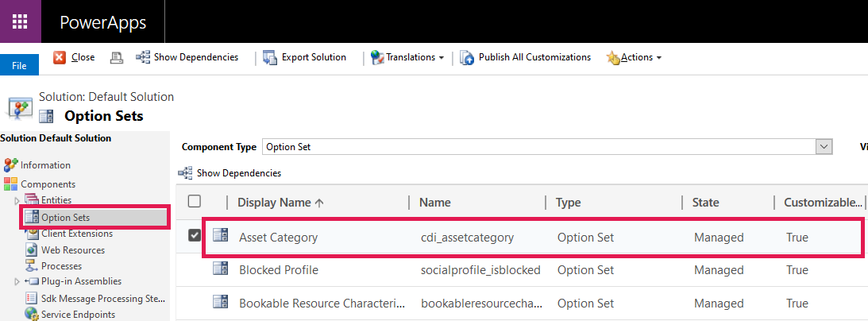Open the File menu
Screen dimensions: 868x321
[19, 65]
